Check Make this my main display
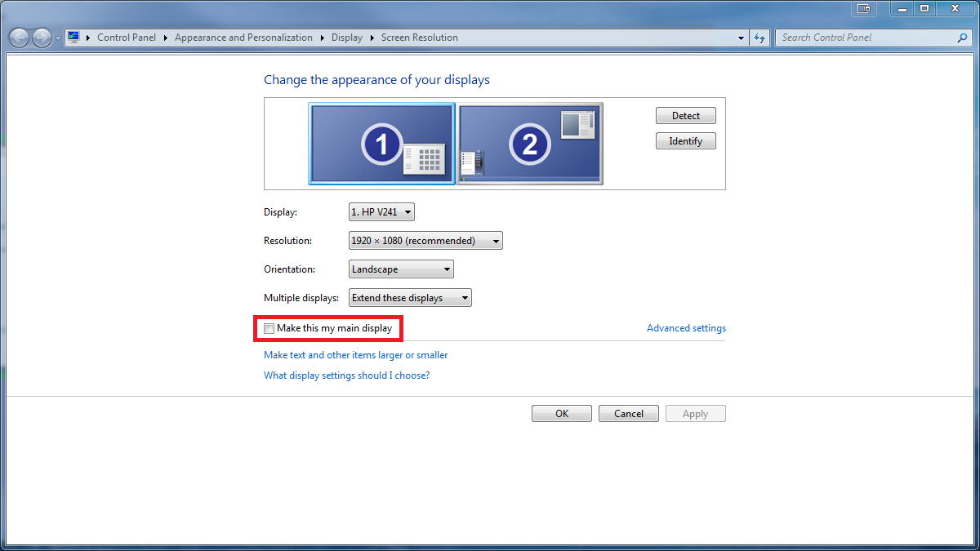 pos(269,328)
